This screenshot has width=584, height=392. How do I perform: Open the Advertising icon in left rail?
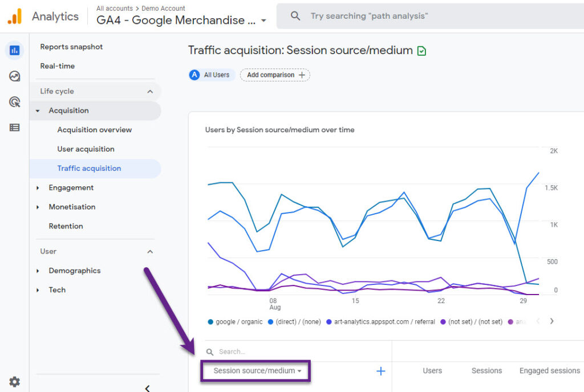click(14, 102)
